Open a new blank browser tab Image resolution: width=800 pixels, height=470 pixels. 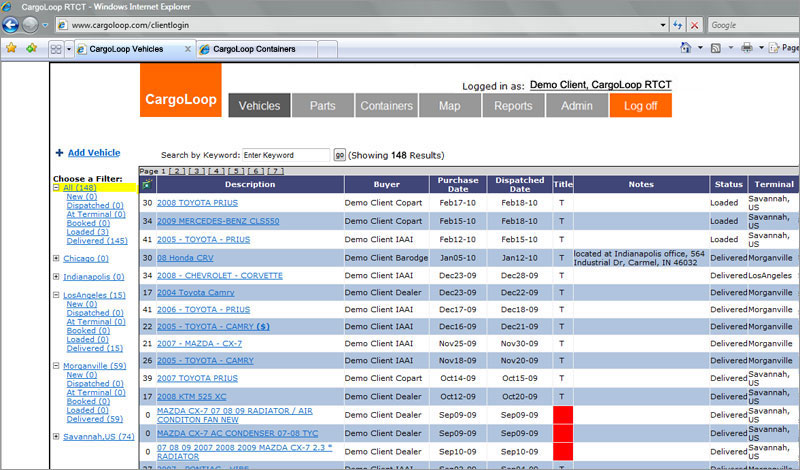pyautogui.click(x=327, y=50)
